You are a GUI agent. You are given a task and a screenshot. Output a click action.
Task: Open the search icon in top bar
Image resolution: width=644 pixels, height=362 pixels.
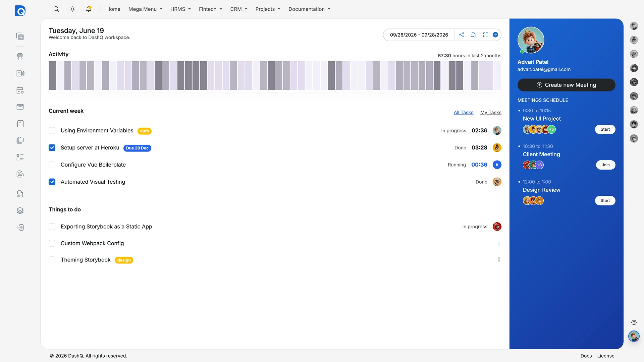coord(56,9)
